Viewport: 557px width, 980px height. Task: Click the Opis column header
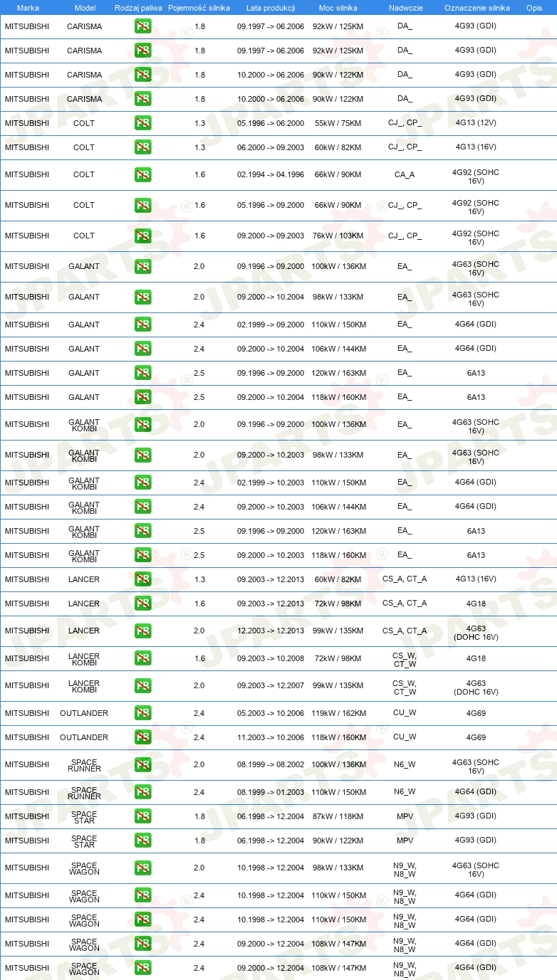533,8
